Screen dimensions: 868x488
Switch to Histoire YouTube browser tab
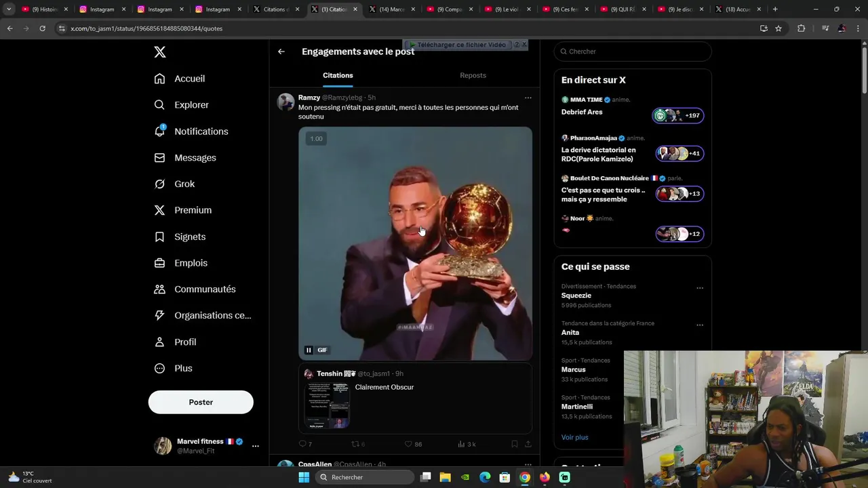point(44,9)
